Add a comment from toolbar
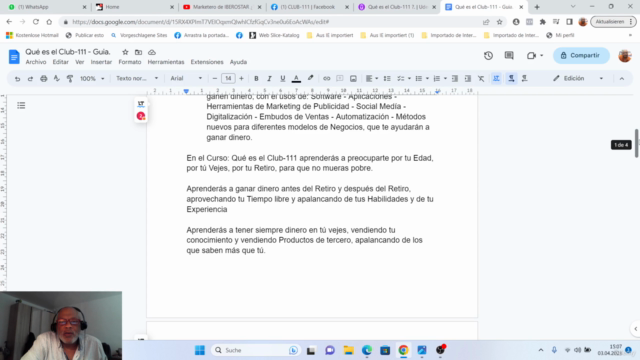 coord(340,78)
